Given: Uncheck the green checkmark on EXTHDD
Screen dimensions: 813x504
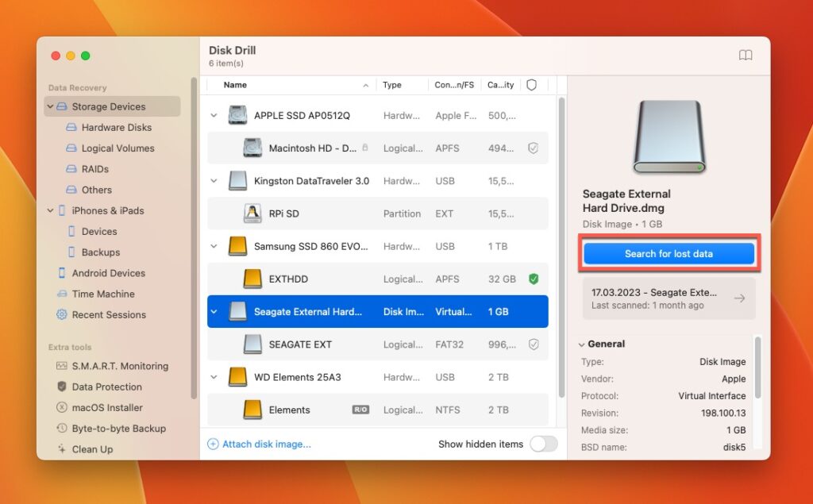Looking at the screenshot, I should click(534, 279).
